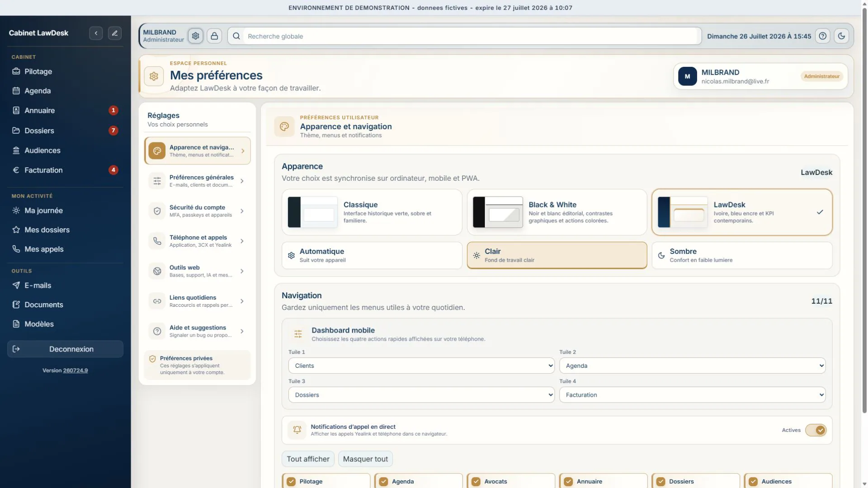
Task: Open Documents in the sidebar
Action: (x=65, y=305)
